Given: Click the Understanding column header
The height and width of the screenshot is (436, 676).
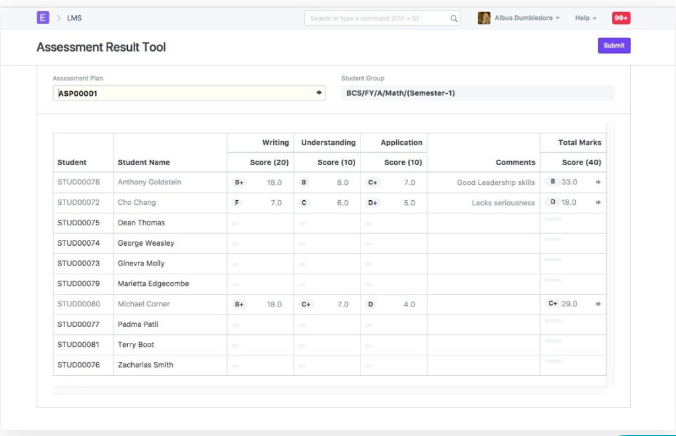Looking at the screenshot, I should click(x=328, y=142).
